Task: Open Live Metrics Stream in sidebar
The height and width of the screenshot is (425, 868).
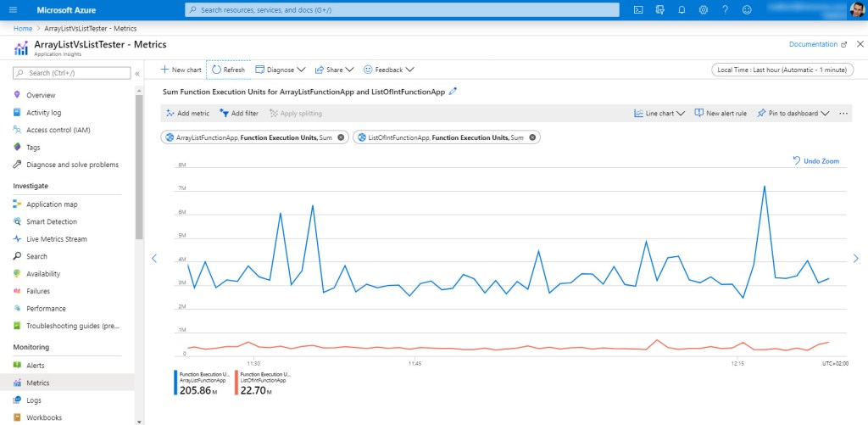Action: [x=56, y=239]
